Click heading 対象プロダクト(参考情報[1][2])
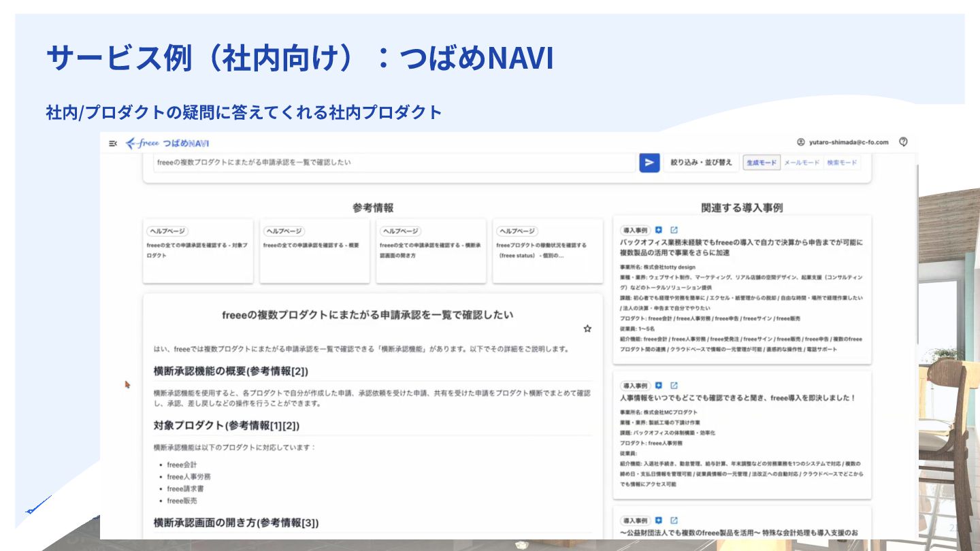 pyautogui.click(x=227, y=426)
